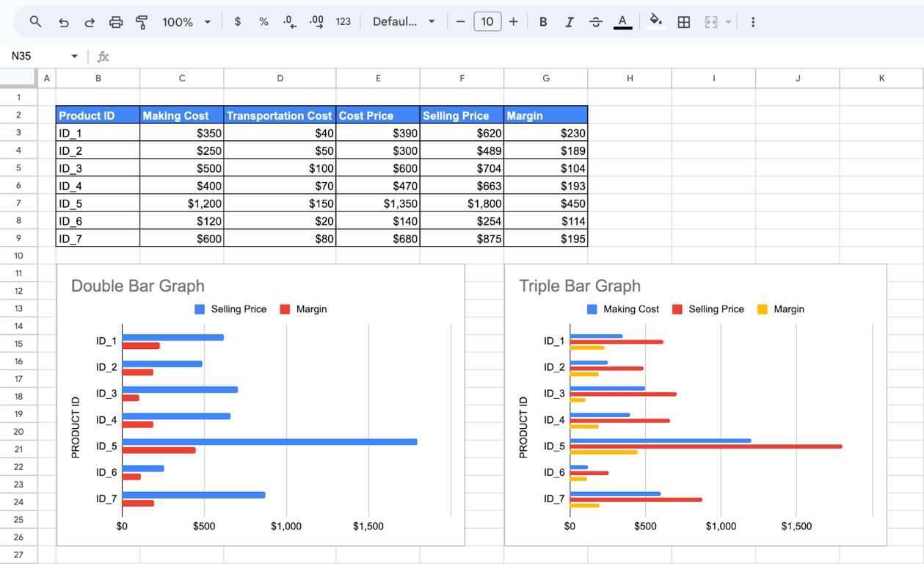Click blue Making Cost legend swatch
The height and width of the screenshot is (564, 924).
592,309
